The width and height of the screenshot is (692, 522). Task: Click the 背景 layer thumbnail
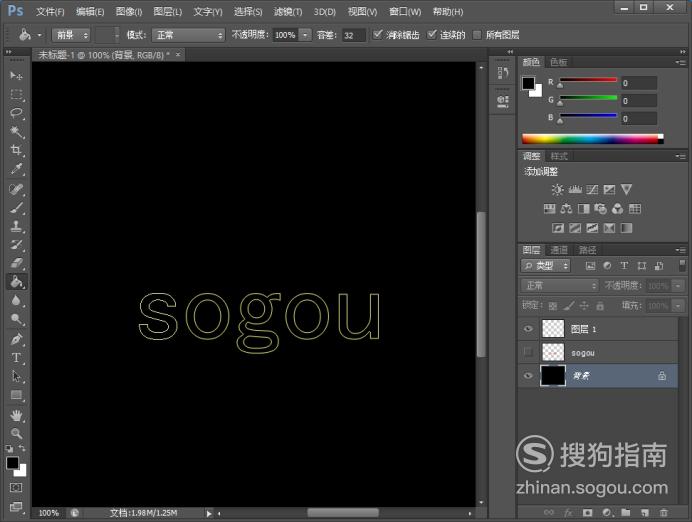point(553,376)
